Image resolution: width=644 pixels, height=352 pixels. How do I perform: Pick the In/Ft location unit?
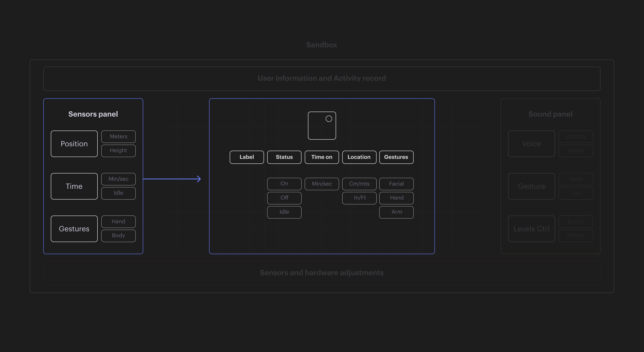[x=359, y=198]
